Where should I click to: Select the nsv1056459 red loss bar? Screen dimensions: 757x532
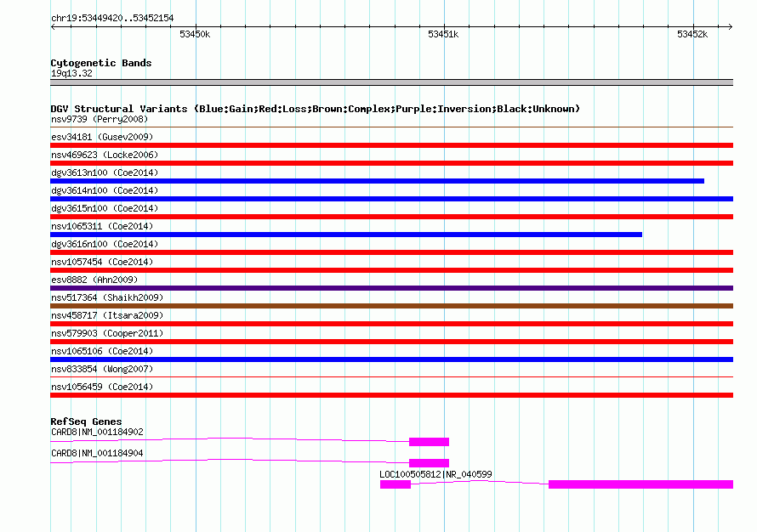click(x=391, y=395)
